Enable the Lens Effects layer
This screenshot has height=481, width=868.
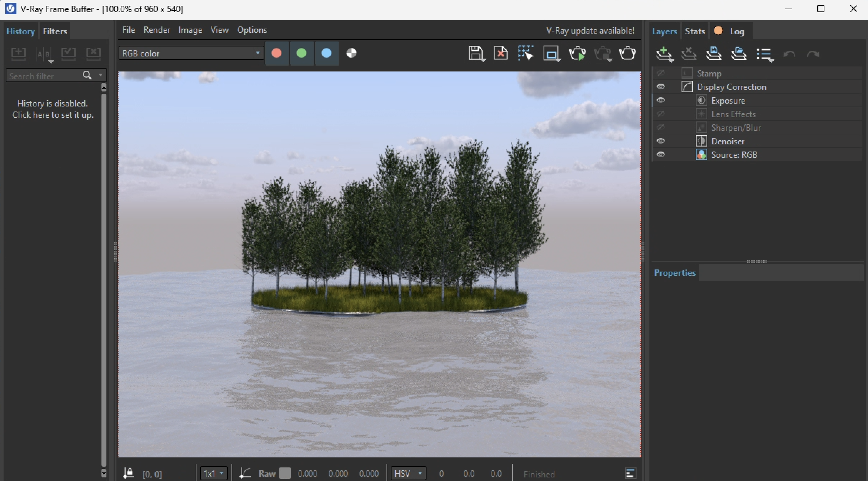tap(661, 114)
